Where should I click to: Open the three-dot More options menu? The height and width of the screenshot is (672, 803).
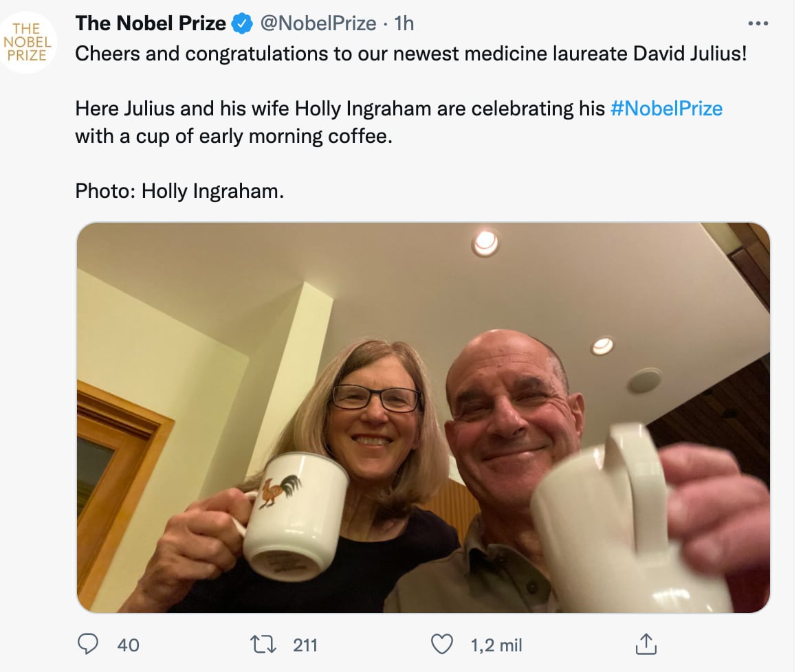758,23
